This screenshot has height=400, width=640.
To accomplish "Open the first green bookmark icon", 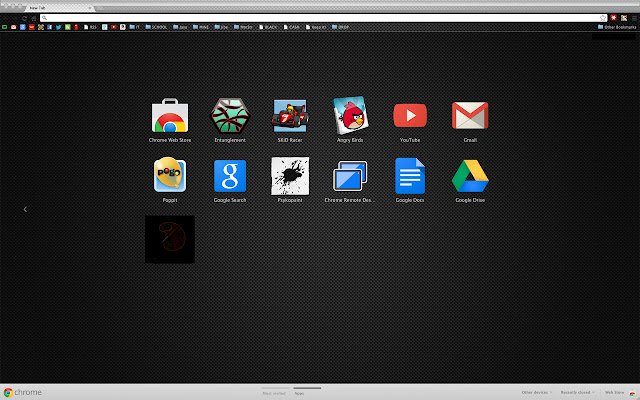I will coord(4,27).
